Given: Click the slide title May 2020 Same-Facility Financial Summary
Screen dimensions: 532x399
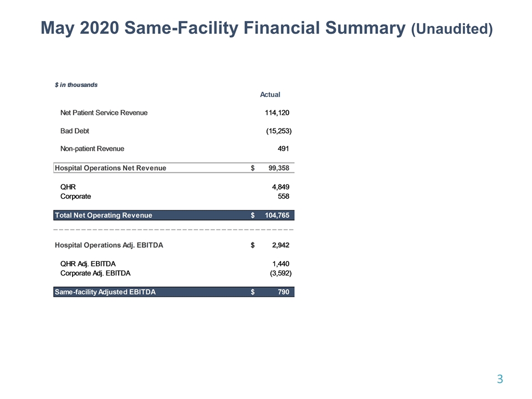Looking at the screenshot, I should tap(267, 28).
